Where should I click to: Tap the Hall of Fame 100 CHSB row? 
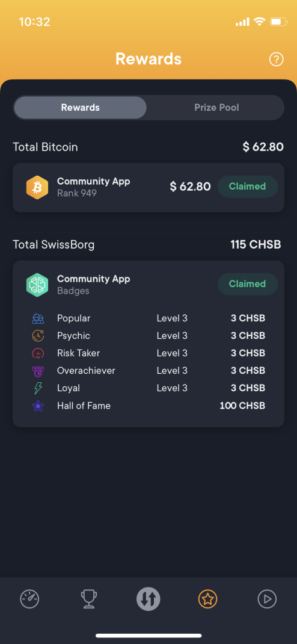pos(148,406)
